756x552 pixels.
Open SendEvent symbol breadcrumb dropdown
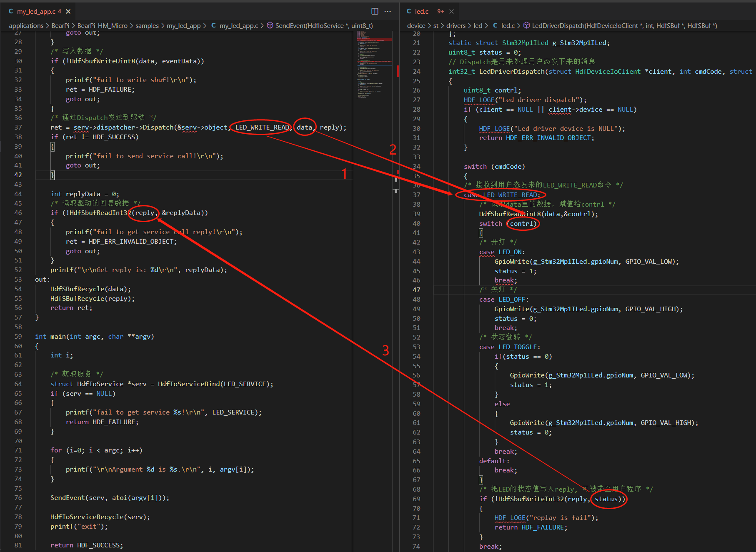click(x=324, y=25)
